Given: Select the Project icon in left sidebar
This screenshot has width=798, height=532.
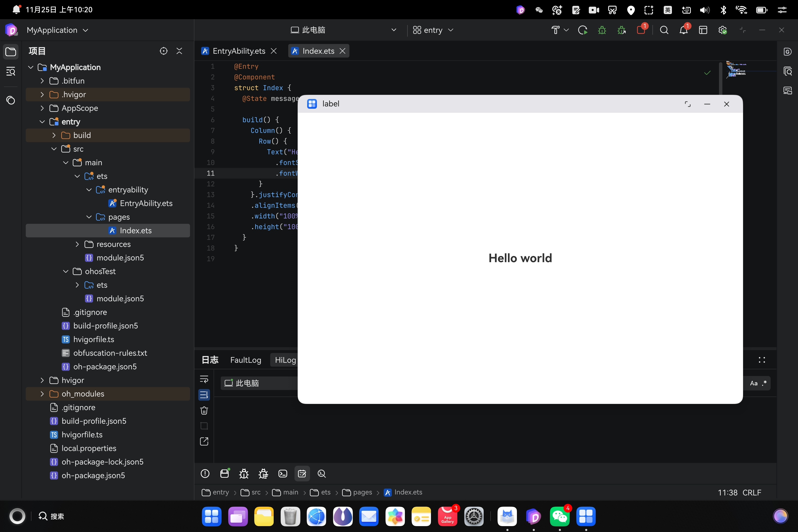Looking at the screenshot, I should [11, 51].
